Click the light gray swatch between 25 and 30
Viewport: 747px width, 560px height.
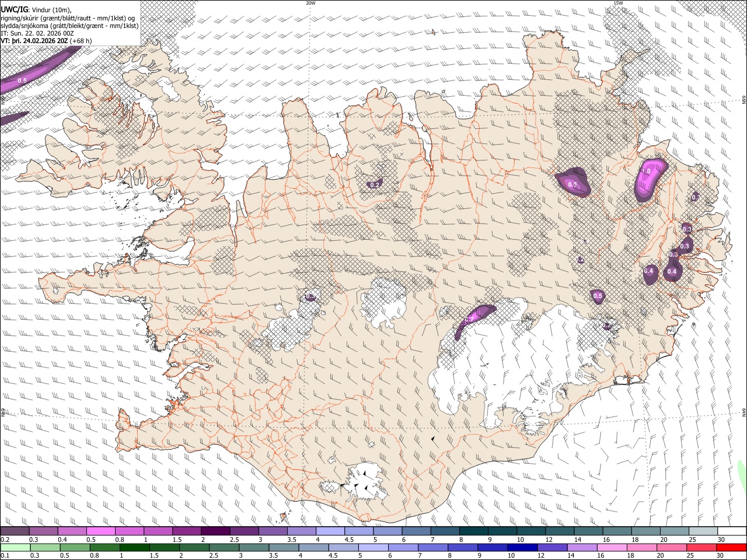click(704, 531)
